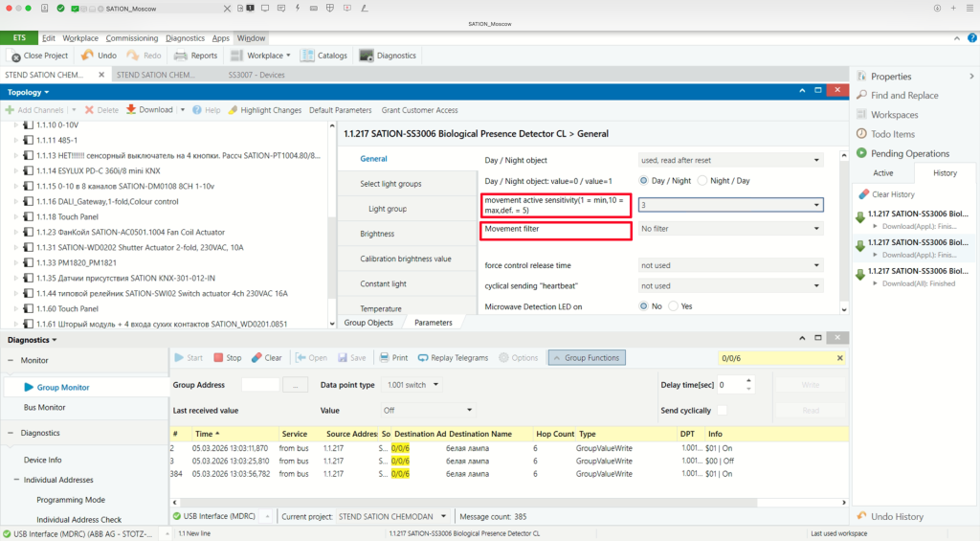
Task: Click the Close Project toolbar icon
Action: (x=13, y=56)
